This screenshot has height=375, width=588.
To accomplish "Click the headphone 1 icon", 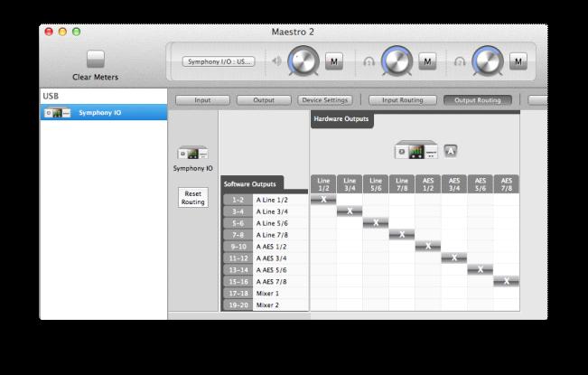I will click(369, 61).
